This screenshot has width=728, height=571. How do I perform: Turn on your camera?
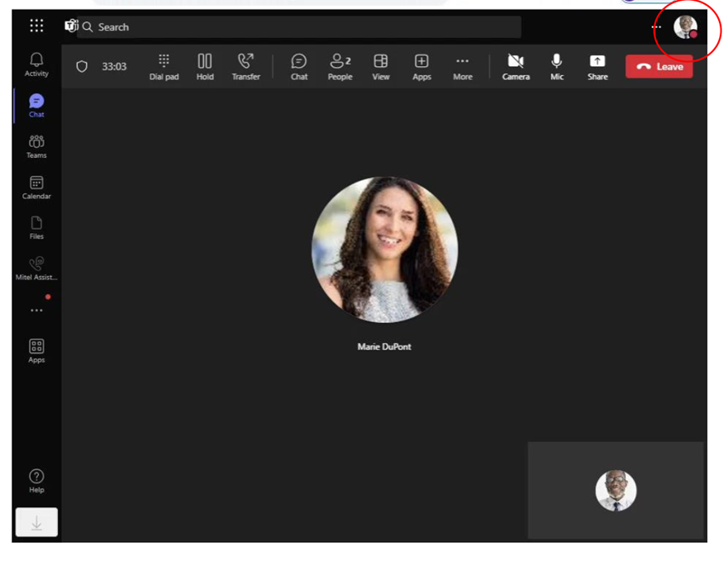516,66
